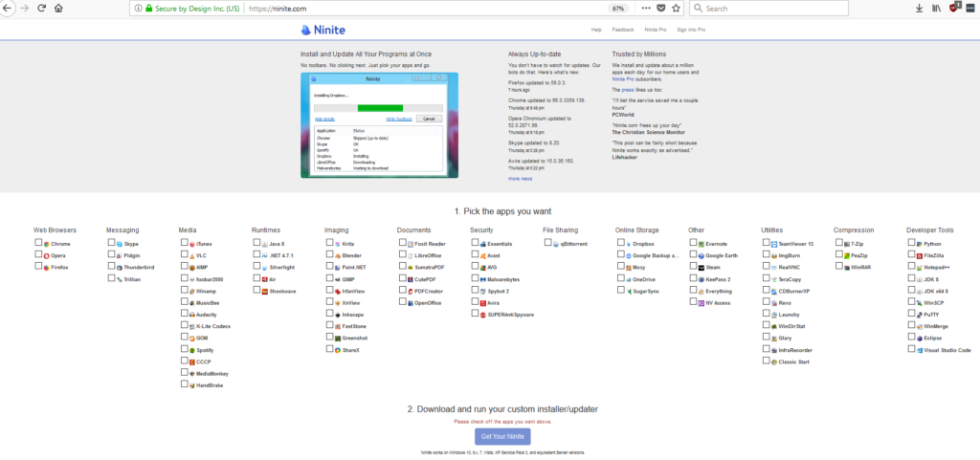Open the press link
Viewport: 980px width, 460px height.
tap(627, 90)
